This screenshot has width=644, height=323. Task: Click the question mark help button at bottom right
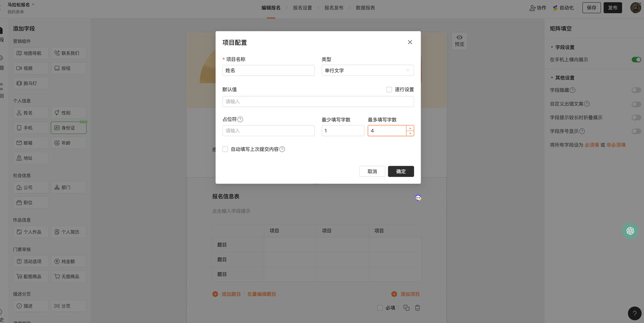634,313
